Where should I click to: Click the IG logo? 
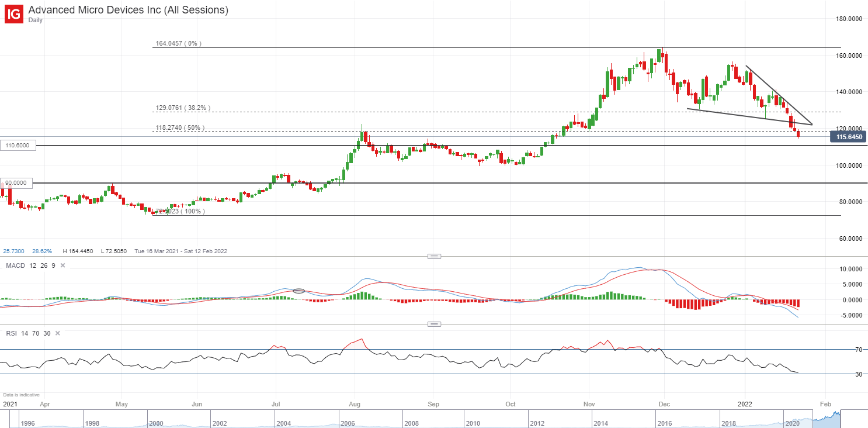click(x=14, y=14)
